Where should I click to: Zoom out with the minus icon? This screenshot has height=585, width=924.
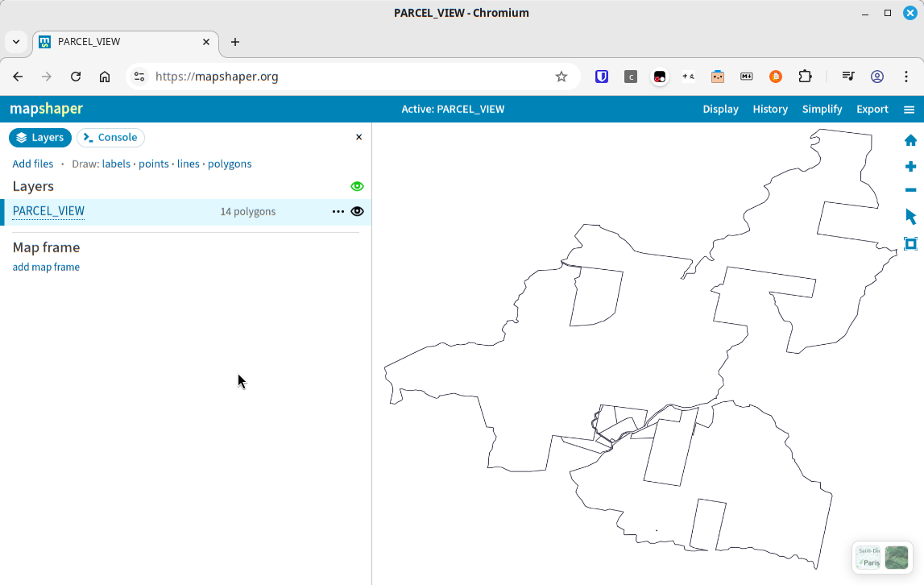tap(910, 190)
